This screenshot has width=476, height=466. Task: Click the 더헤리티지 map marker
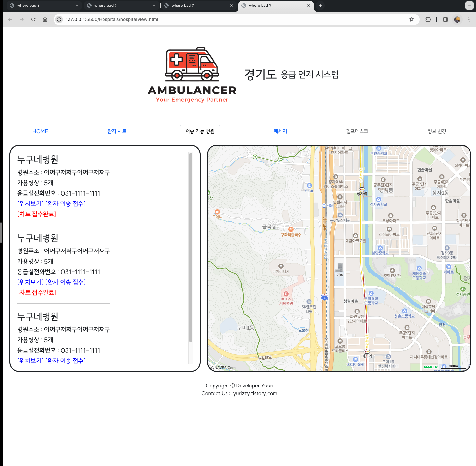281,266
